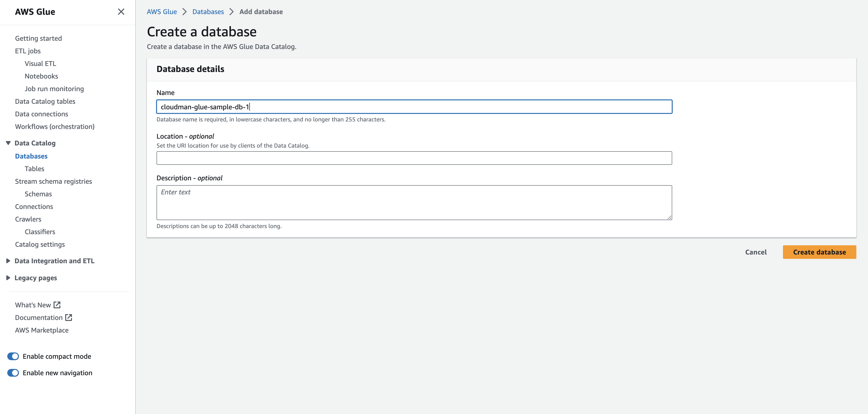The width and height of the screenshot is (868, 414).
Task: Collapse the Data Catalog section
Action: [8, 143]
